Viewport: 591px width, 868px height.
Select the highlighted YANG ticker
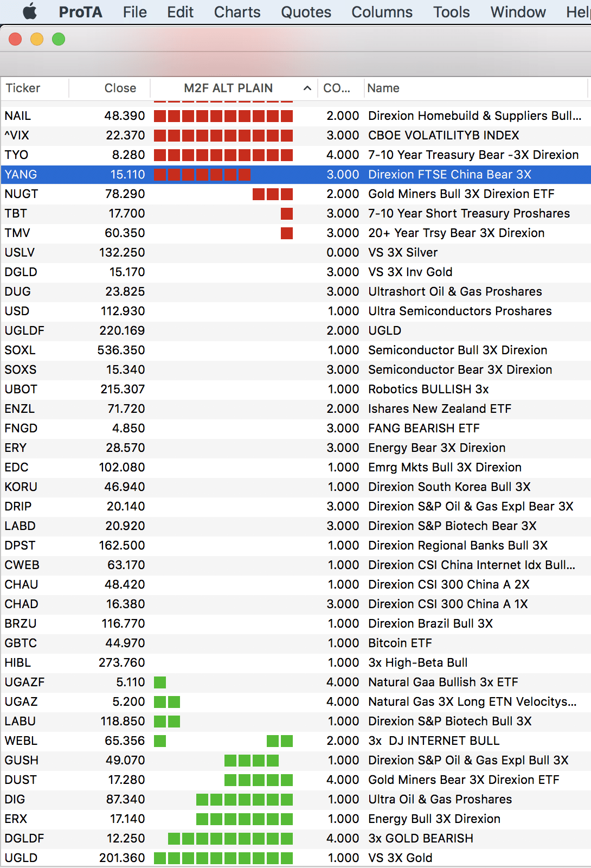pyautogui.click(x=21, y=174)
